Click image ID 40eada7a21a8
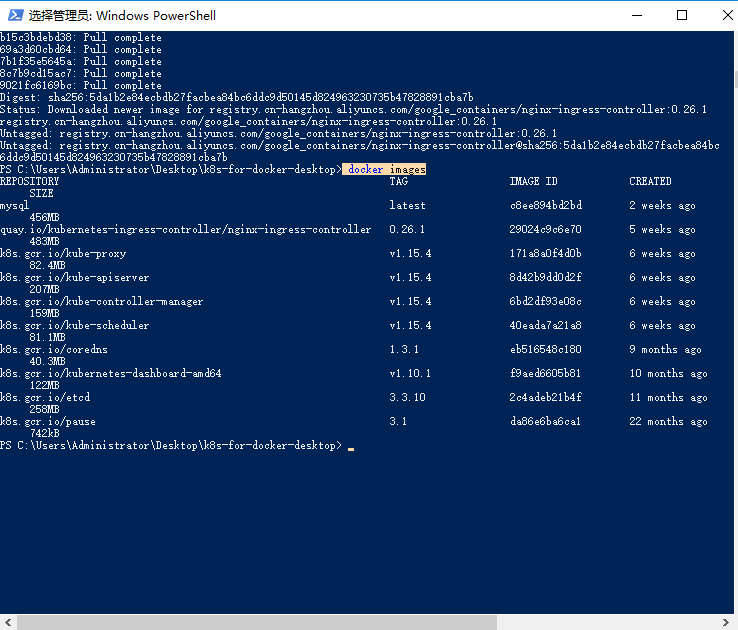 click(545, 326)
